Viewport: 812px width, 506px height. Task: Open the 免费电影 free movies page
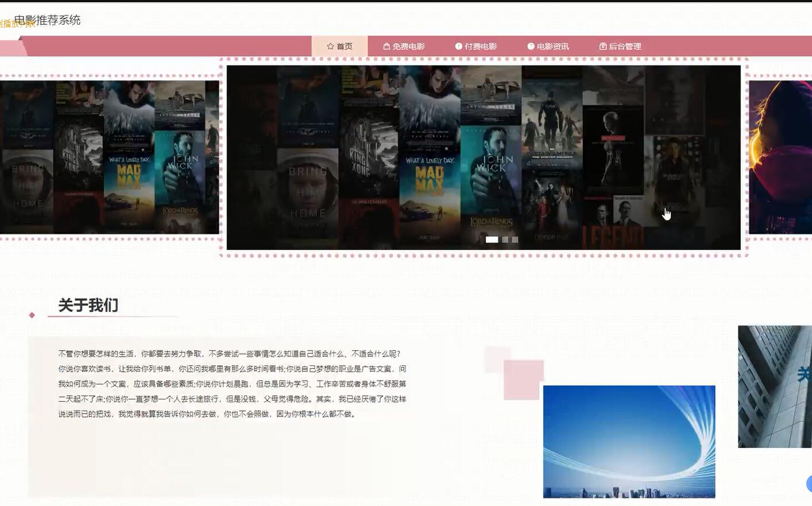(404, 47)
